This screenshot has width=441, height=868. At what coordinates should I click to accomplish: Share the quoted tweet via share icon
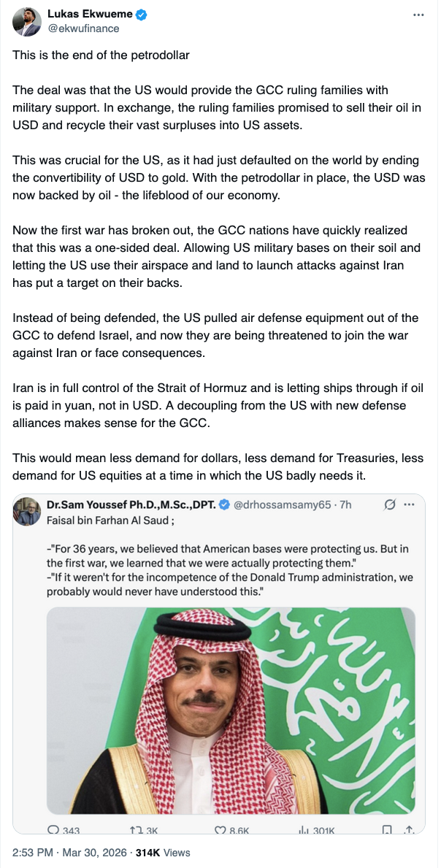coord(410,830)
